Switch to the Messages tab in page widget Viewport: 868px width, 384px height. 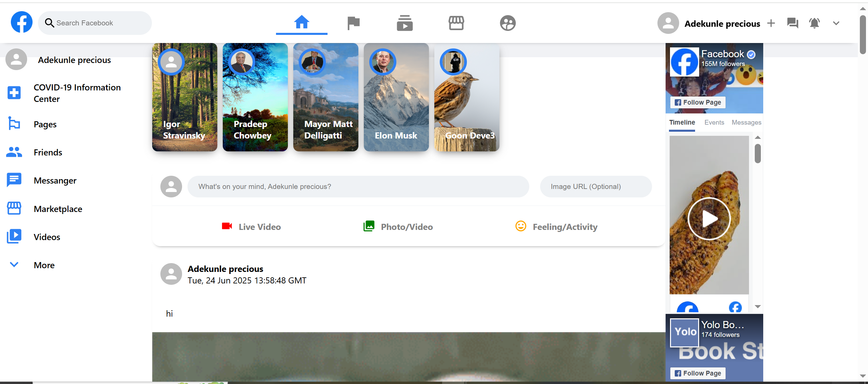pos(746,123)
